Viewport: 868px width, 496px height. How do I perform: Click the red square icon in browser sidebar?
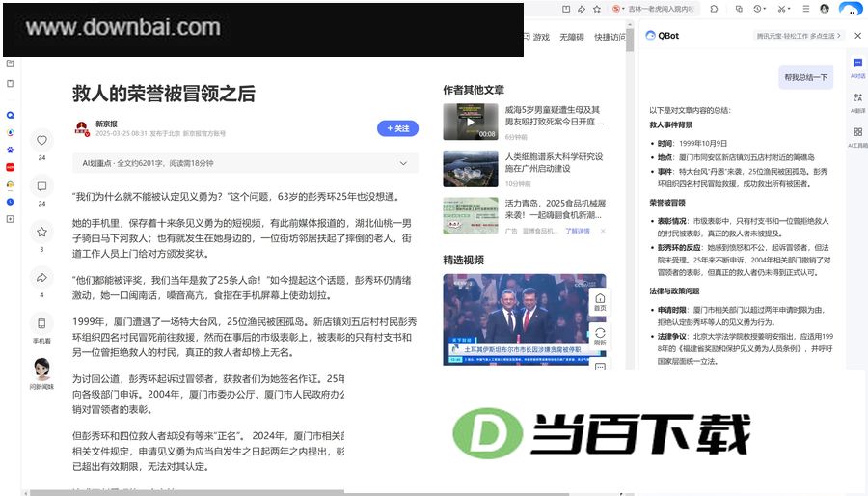click(10, 167)
